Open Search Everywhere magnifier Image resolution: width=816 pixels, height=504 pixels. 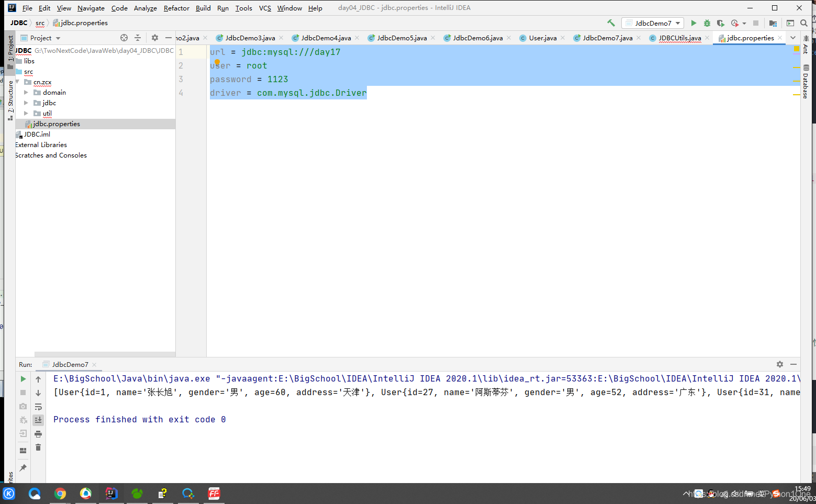pos(804,23)
